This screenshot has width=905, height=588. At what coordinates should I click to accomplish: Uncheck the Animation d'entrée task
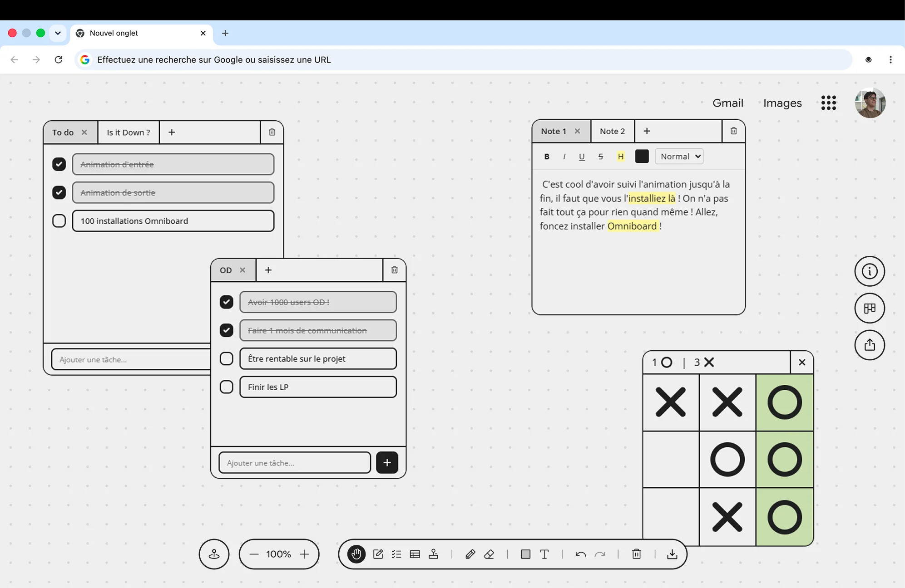(x=59, y=164)
